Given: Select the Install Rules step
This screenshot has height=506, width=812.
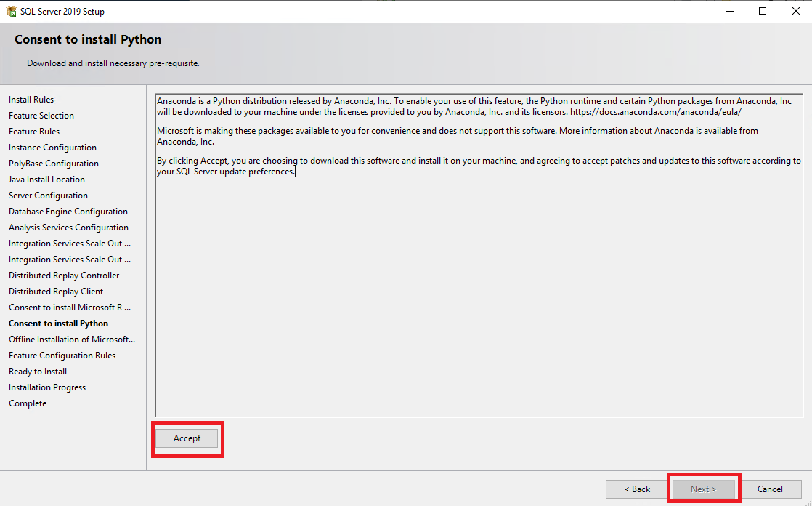Looking at the screenshot, I should (x=31, y=100).
